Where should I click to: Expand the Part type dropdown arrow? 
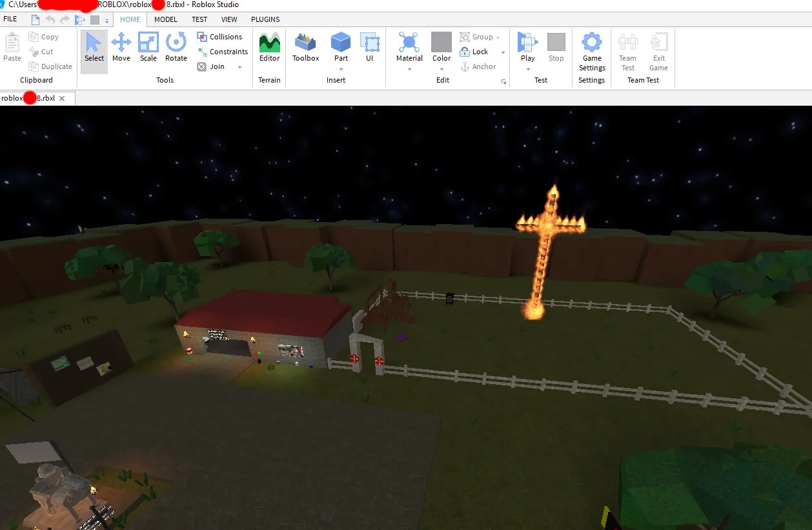(341, 68)
